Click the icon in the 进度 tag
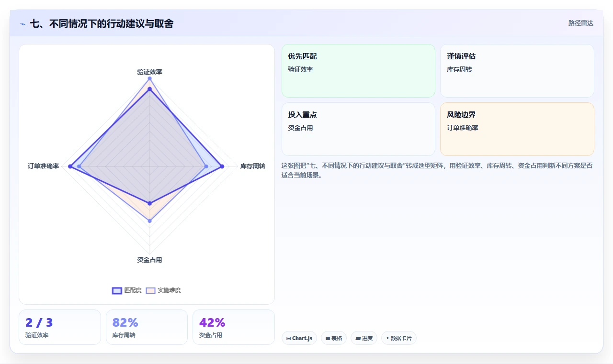This screenshot has width=613, height=364. pyautogui.click(x=358, y=338)
